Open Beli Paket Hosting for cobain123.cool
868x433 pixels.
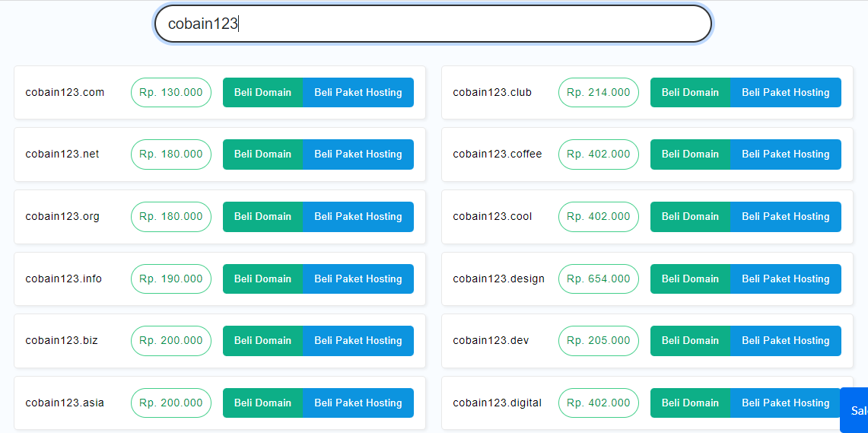(786, 216)
